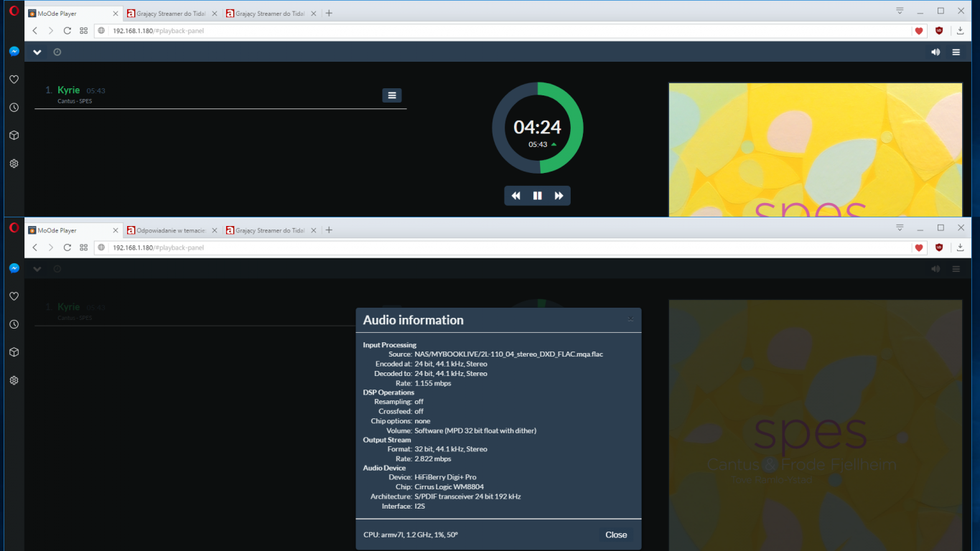The image size is (980, 551).
Task: Open settings gear in top window sidebar
Action: [14, 164]
